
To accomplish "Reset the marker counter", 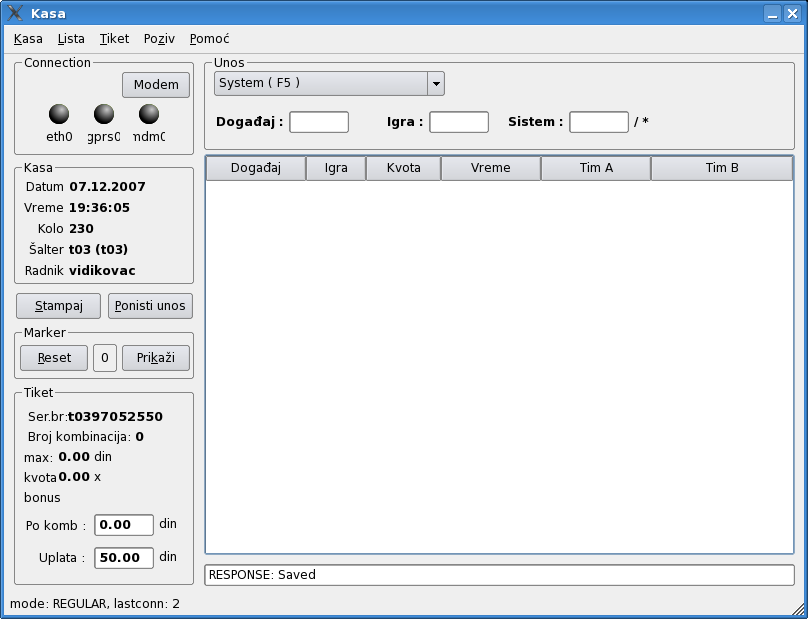I will point(54,358).
